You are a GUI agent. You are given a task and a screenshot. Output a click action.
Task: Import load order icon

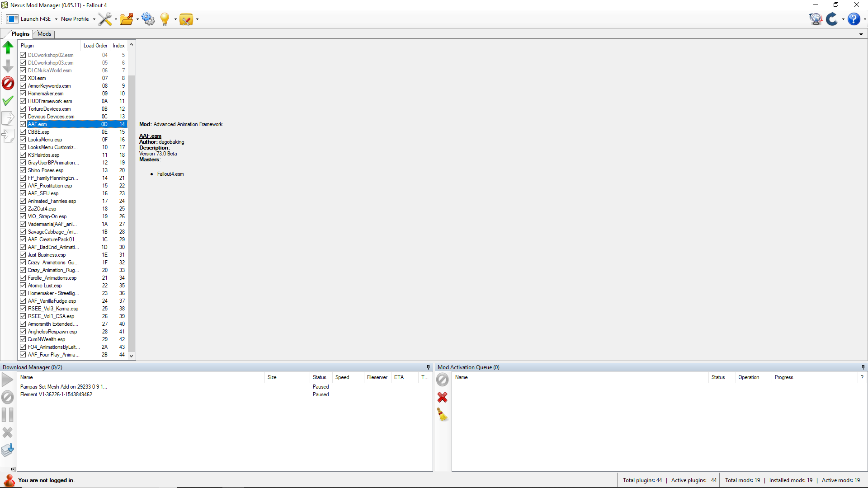pyautogui.click(x=8, y=136)
